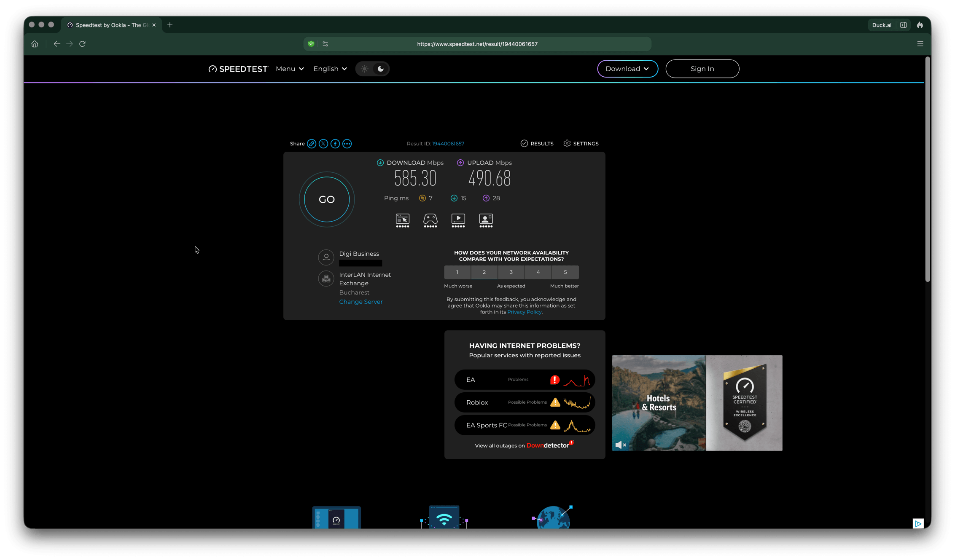Open site permissions settings icon
Image resolution: width=955 pixels, height=560 pixels.
point(326,44)
